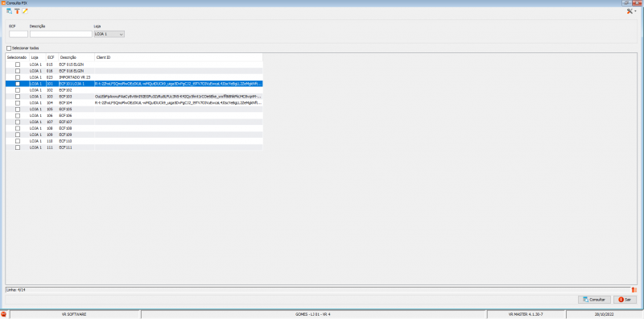The height and width of the screenshot is (319, 644).
Task: Click the orange filter toolbar icon
Action: point(17,11)
